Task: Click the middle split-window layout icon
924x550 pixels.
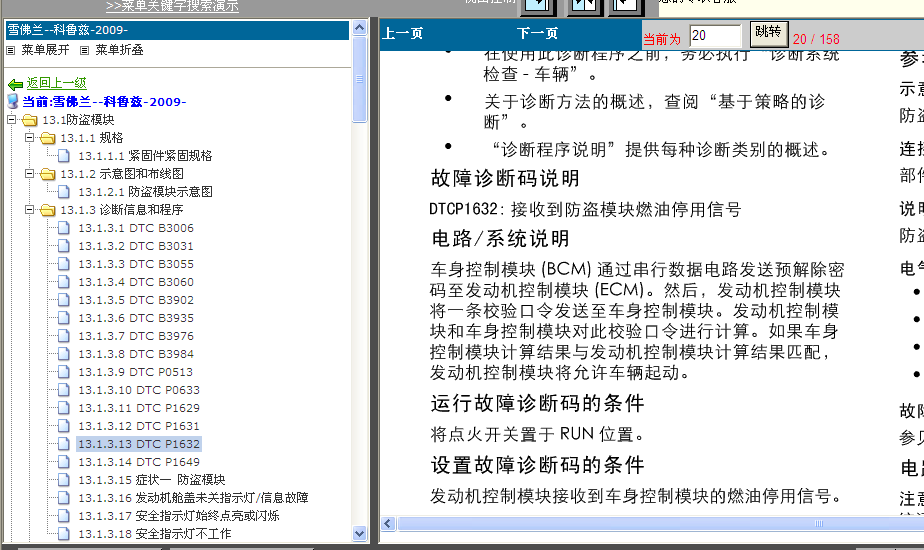Action: point(584,6)
